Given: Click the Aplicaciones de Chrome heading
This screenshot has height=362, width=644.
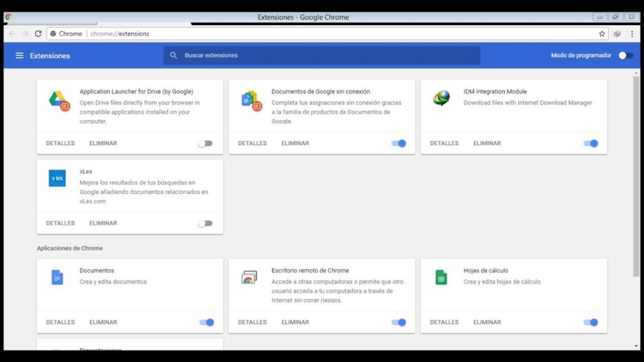Looking at the screenshot, I should [x=70, y=248].
